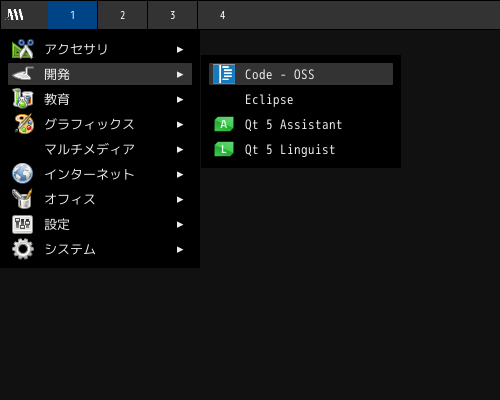Open the マルチメディア menu entry
This screenshot has width=500, height=400.
point(100,149)
